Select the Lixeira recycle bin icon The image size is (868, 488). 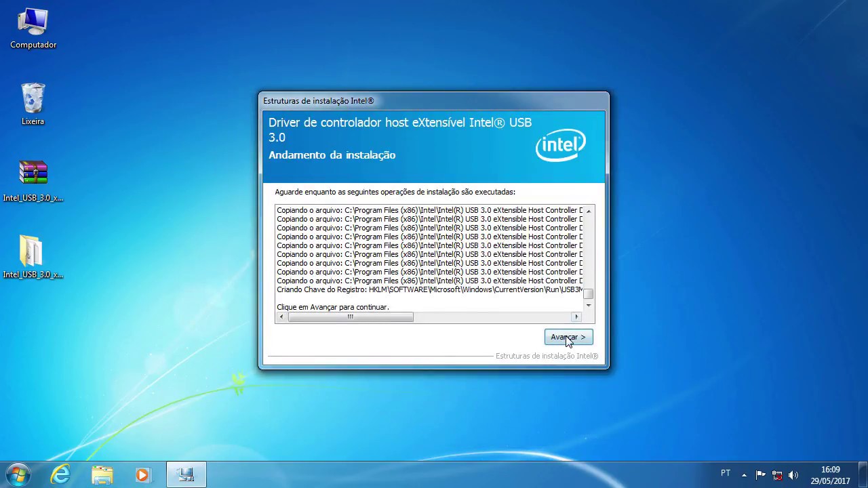pyautogui.click(x=33, y=104)
